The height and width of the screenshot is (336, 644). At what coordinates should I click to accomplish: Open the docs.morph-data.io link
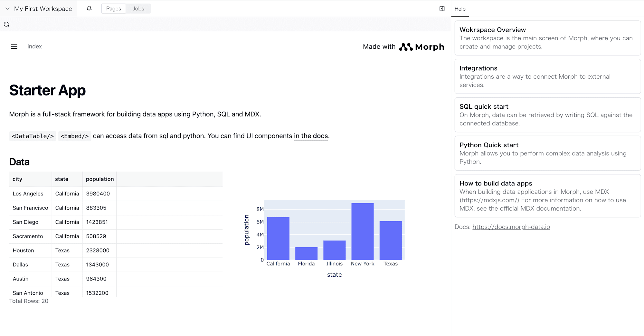(511, 227)
